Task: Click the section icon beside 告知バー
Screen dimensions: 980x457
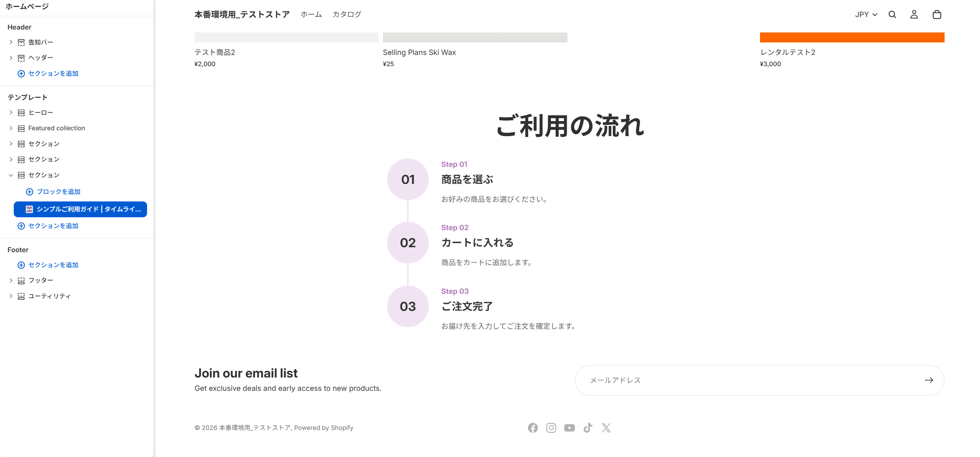Action: [21, 42]
